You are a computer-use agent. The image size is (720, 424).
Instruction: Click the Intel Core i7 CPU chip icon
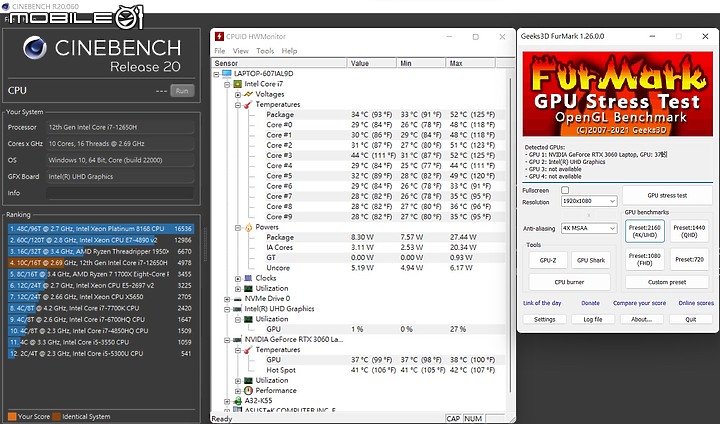(x=237, y=84)
